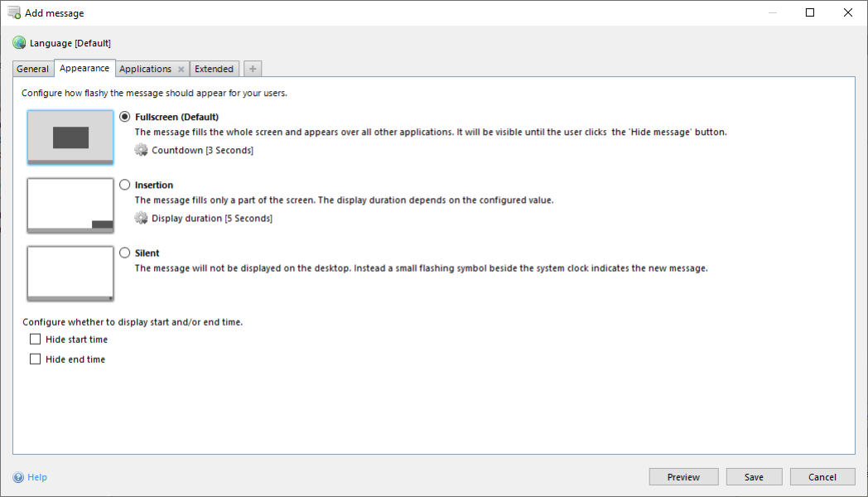Image resolution: width=868 pixels, height=497 pixels.
Task: Click the blue Help icon at bottom left
Action: click(20, 477)
